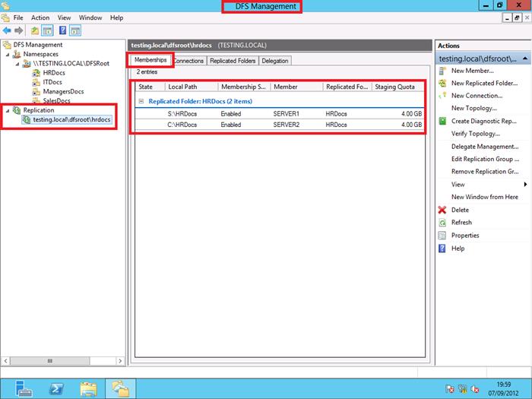Open the Window menu
The width and height of the screenshot is (532, 399).
point(90,17)
